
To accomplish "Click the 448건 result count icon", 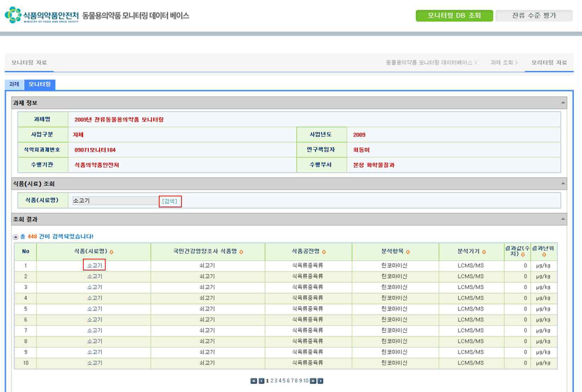I will click(16, 237).
